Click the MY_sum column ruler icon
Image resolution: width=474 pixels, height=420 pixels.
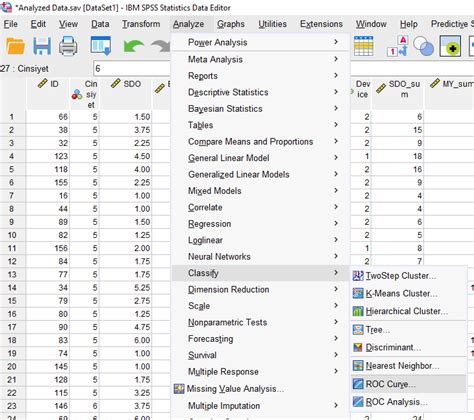tap(435, 83)
